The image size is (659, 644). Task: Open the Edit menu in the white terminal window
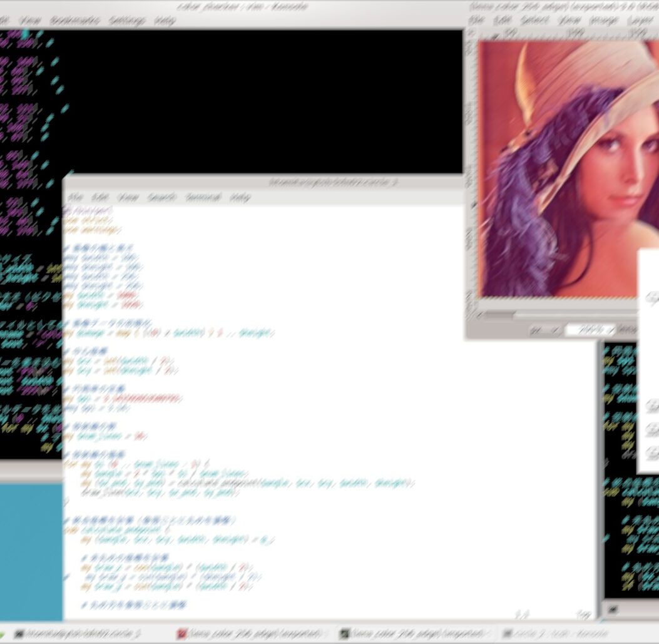100,197
